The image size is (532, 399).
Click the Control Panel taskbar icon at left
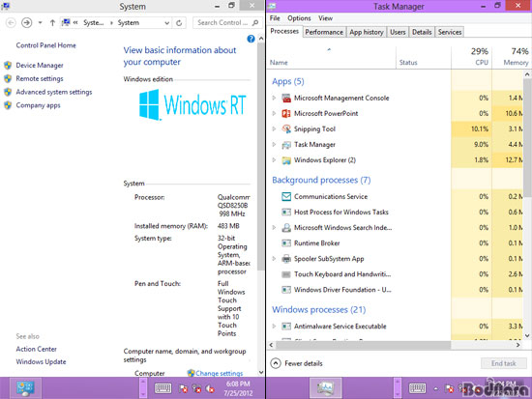25,388
